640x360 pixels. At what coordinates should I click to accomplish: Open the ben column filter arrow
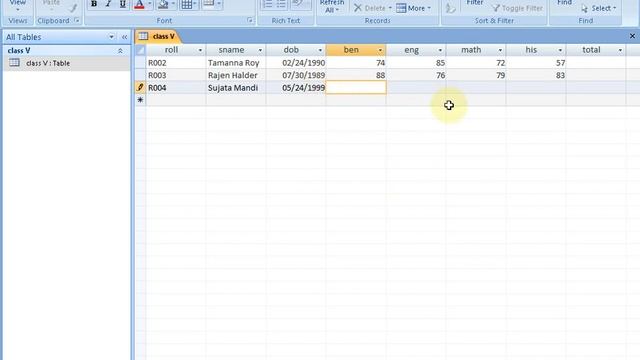coord(380,50)
